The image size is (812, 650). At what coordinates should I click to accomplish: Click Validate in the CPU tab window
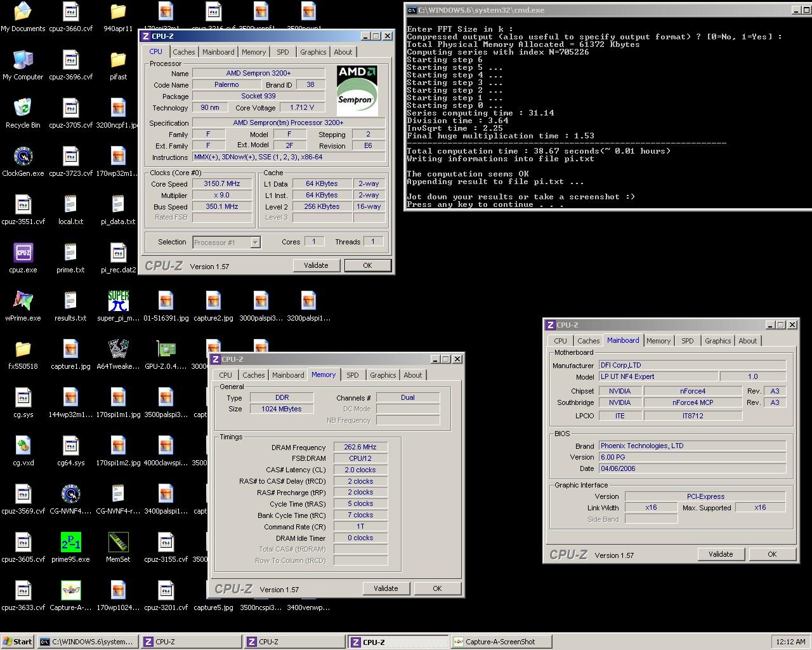coord(316,265)
